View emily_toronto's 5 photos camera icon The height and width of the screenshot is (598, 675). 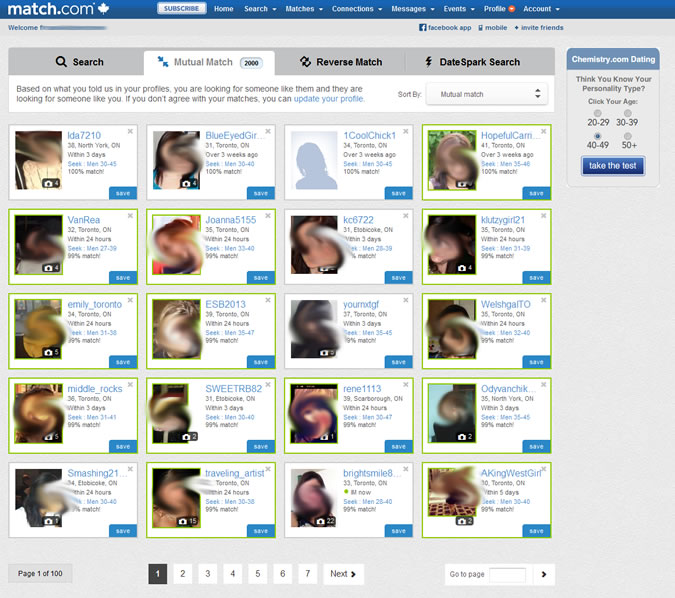(x=51, y=352)
